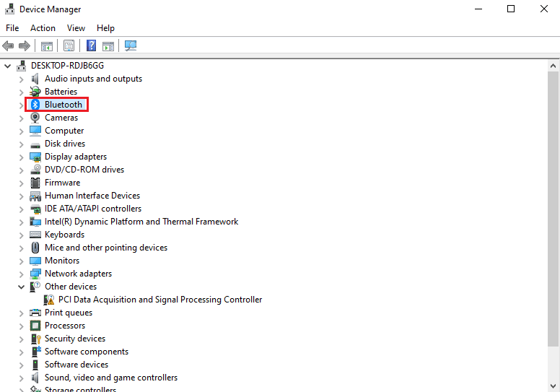Click the Network adapters icon
This screenshot has height=392, width=560.
click(x=35, y=274)
